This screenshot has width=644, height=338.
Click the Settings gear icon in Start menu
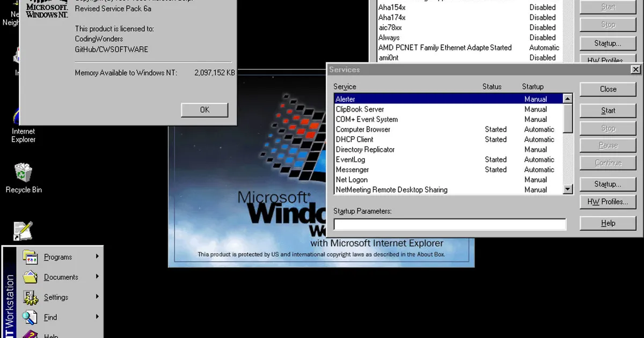coord(31,297)
